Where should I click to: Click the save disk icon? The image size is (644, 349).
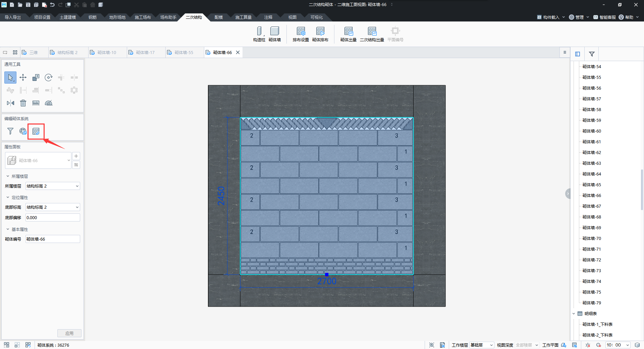pos(28,5)
